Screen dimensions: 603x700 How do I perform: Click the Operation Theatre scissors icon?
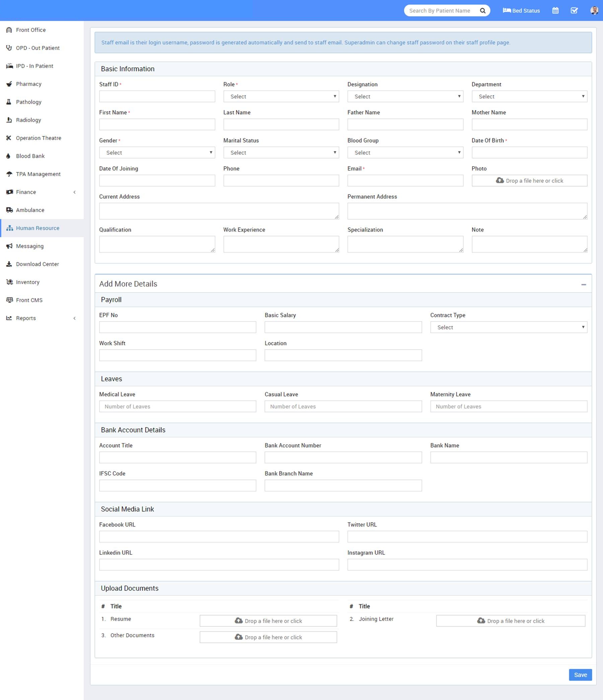9,138
